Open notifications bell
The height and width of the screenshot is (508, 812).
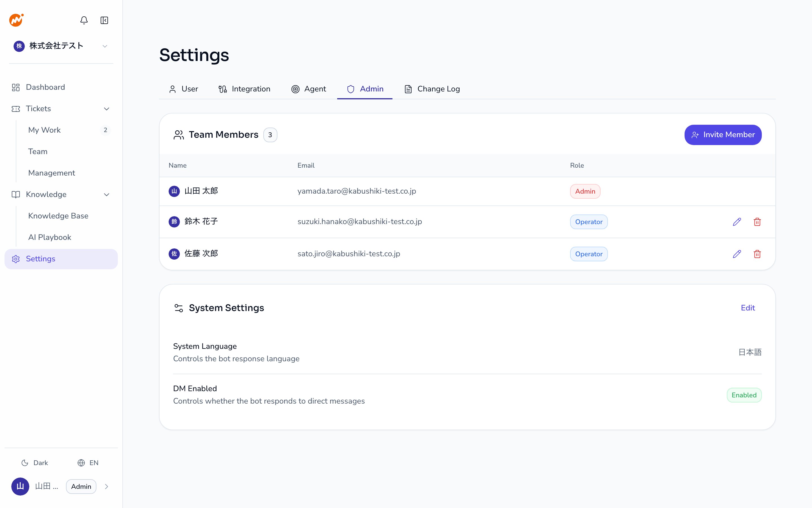(x=84, y=20)
